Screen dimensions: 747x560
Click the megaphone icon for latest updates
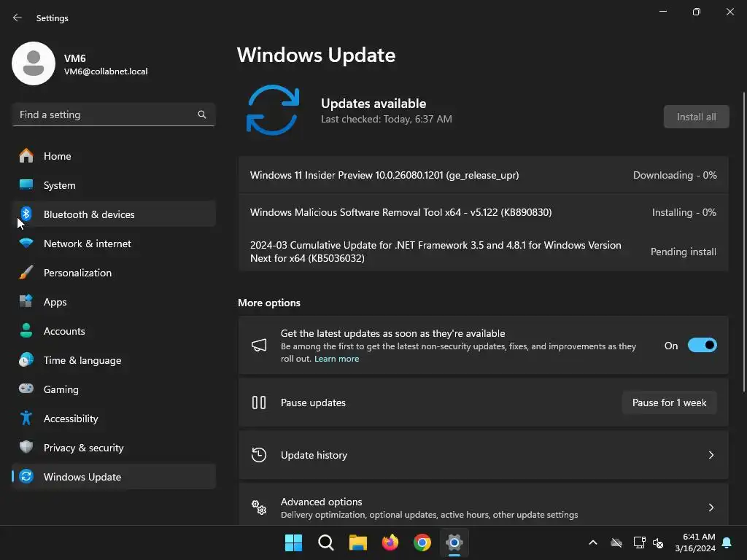[x=259, y=345]
